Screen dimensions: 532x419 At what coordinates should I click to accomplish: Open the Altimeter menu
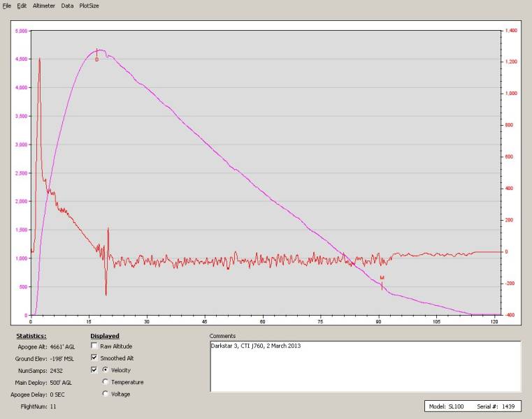44,5
